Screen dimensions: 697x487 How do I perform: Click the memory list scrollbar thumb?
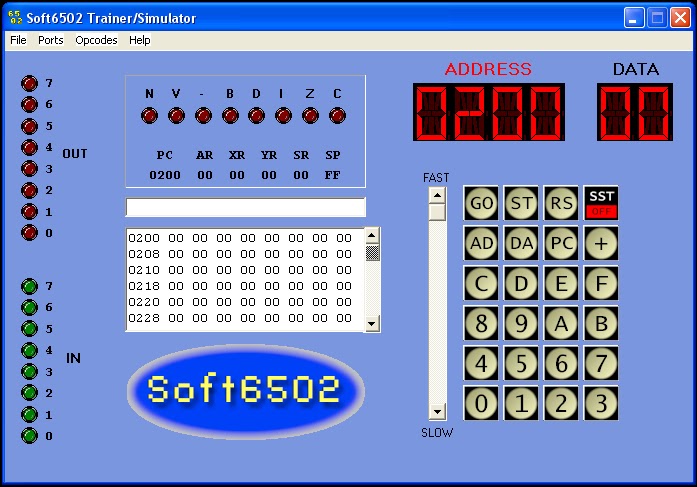(x=372, y=252)
